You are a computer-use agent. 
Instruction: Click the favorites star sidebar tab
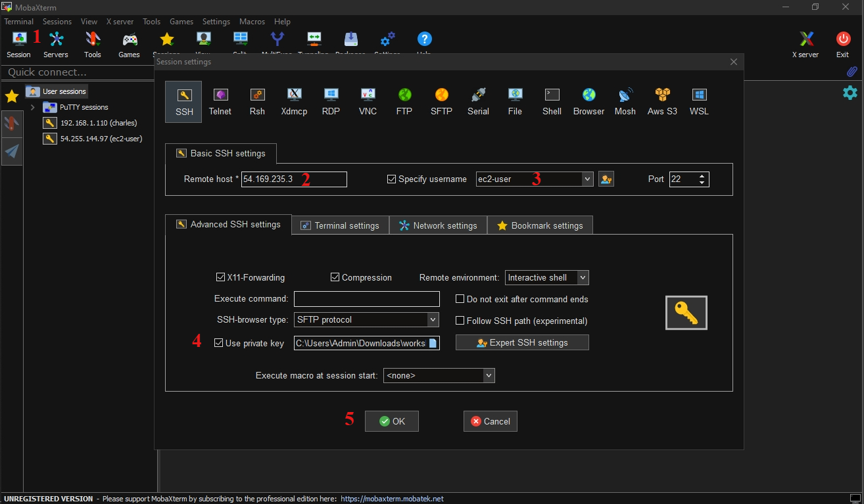point(12,97)
